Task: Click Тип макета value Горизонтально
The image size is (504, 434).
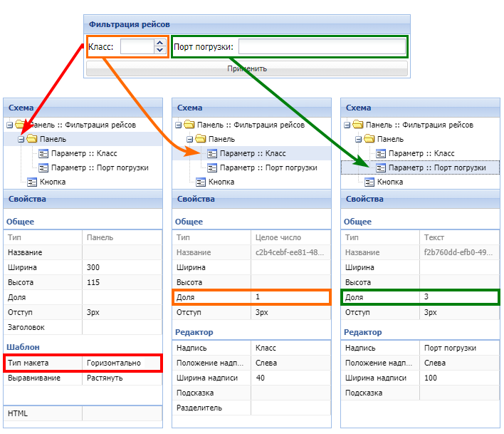Action: point(114,363)
